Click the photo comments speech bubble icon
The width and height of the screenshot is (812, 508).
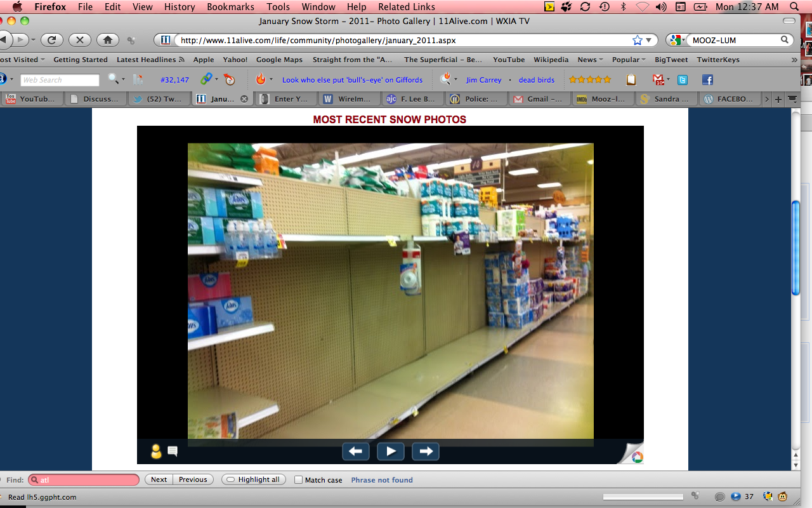click(x=173, y=451)
